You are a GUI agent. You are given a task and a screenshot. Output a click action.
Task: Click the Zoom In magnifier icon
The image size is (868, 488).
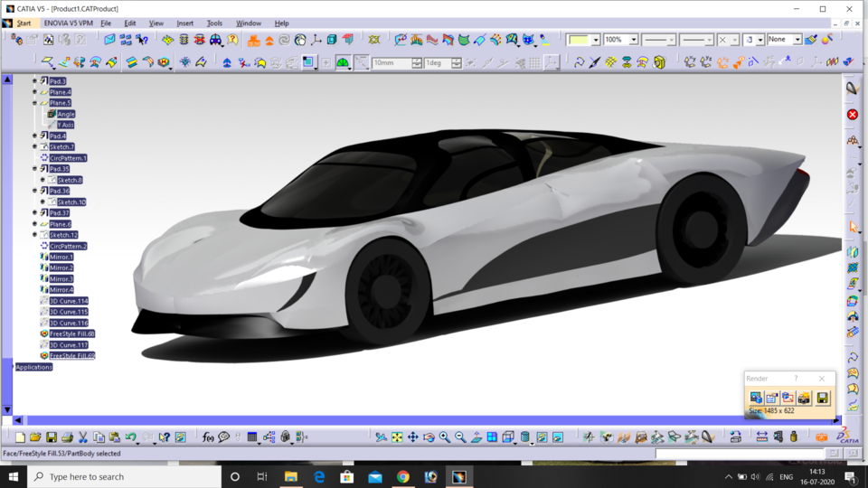[x=445, y=437]
